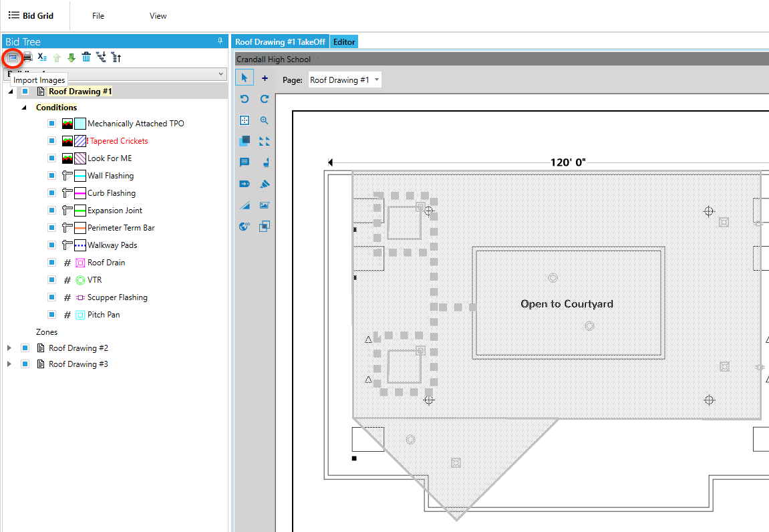Uncheck the Walkway Pads checkbox

[x=51, y=245]
